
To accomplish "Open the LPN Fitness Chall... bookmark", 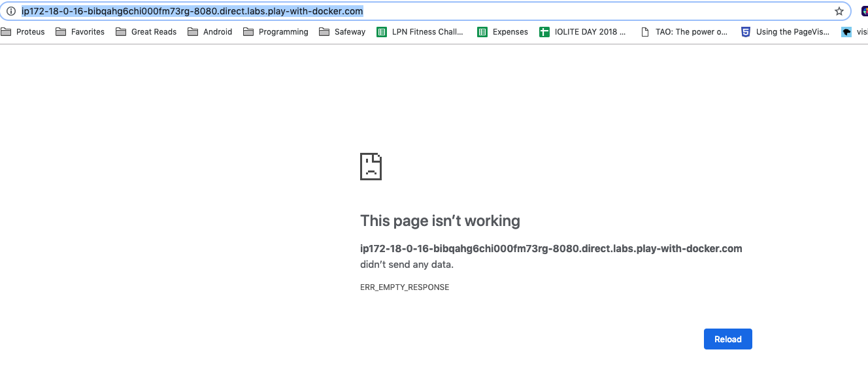I will tap(420, 31).
